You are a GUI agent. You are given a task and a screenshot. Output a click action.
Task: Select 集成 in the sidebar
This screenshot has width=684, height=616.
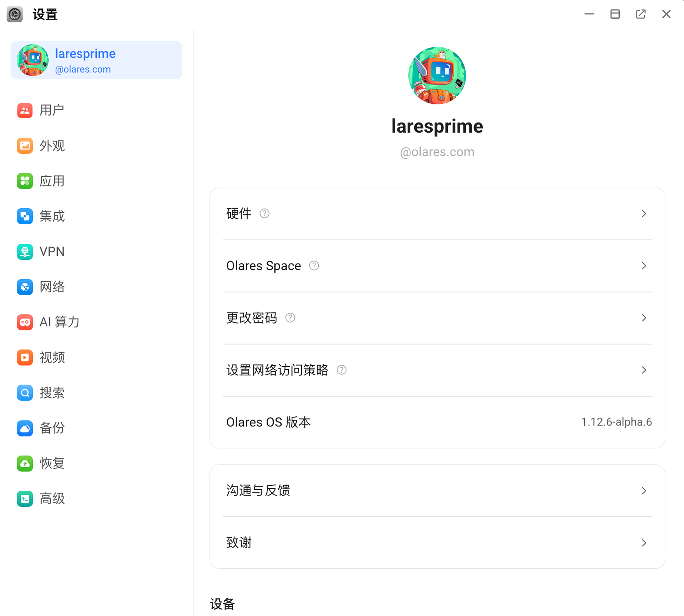coord(96,216)
